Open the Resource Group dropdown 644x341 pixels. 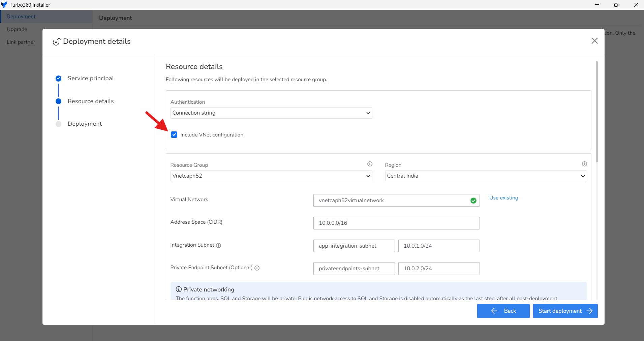pos(271,176)
